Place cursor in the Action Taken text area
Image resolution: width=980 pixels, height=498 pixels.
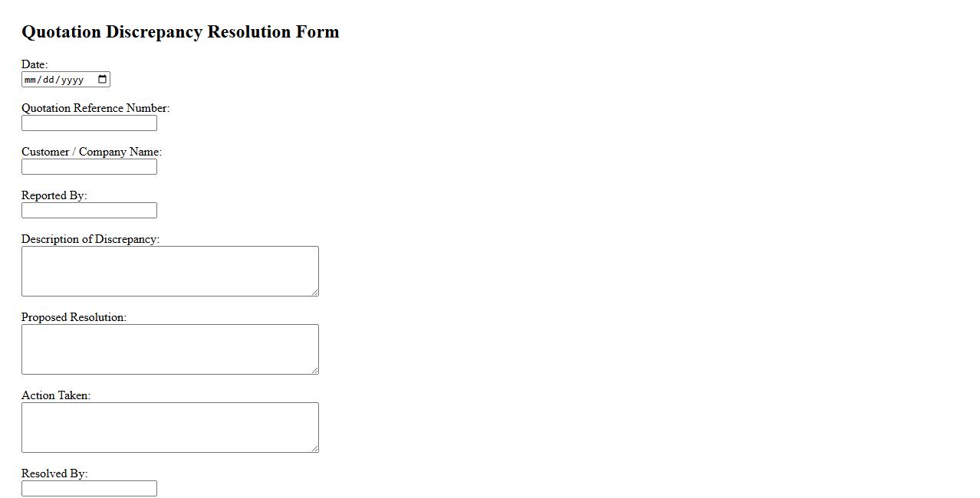coord(169,428)
